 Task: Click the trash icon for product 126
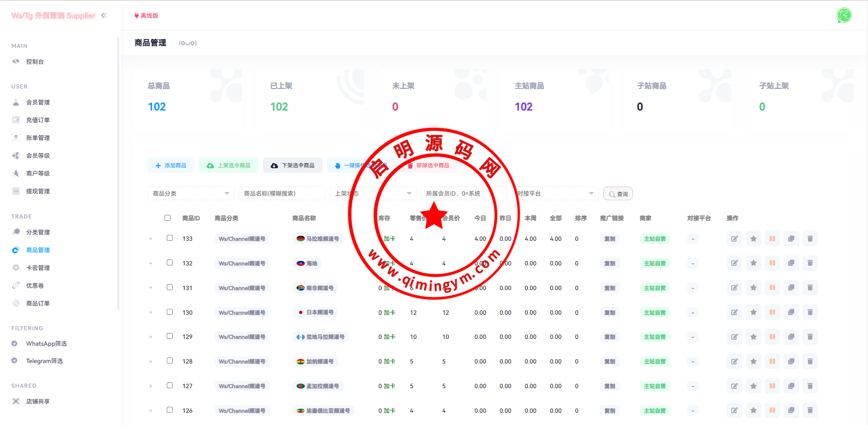810,410
